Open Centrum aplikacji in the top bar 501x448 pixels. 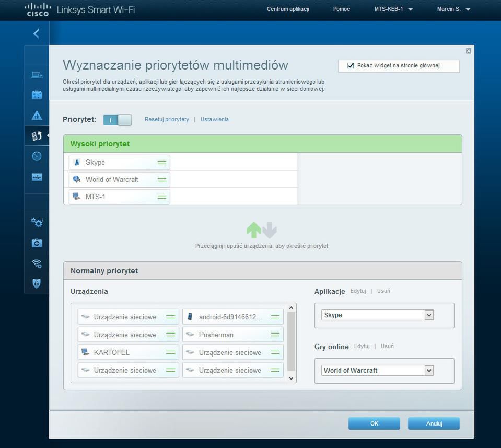coord(288,9)
